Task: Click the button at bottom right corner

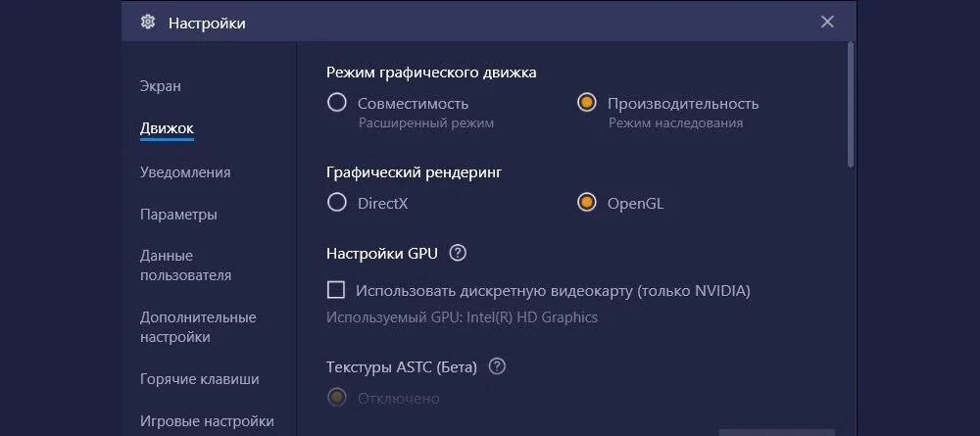Action: 777,432
